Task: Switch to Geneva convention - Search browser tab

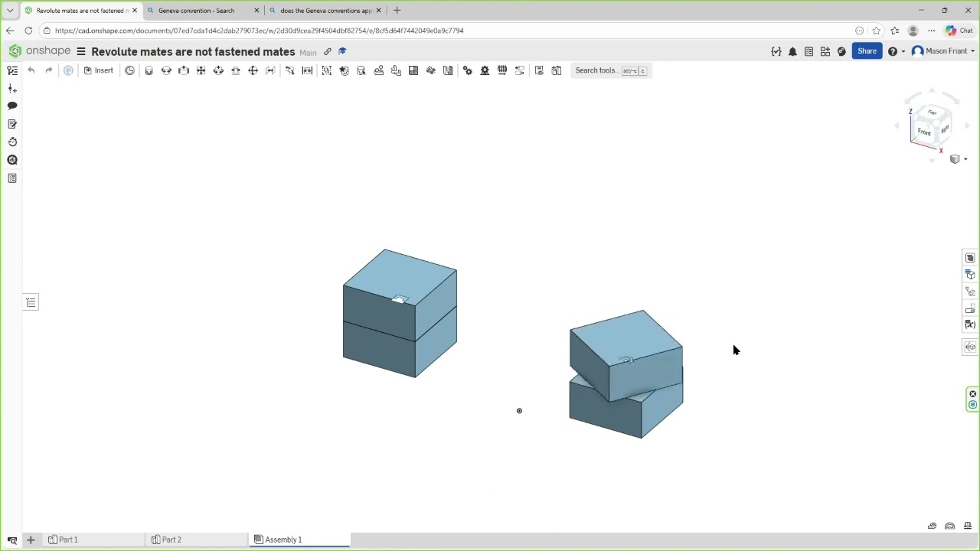Action: (204, 11)
